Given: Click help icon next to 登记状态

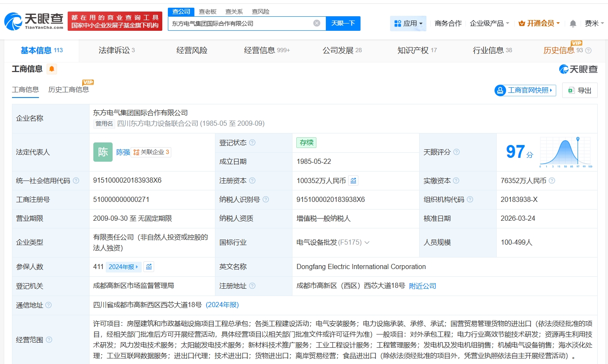Looking at the screenshot, I should tap(252, 142).
